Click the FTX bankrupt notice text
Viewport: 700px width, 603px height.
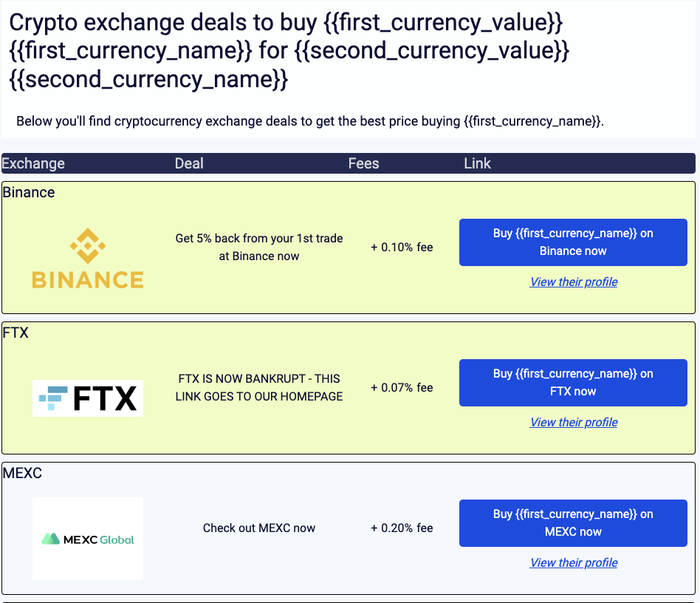(259, 387)
